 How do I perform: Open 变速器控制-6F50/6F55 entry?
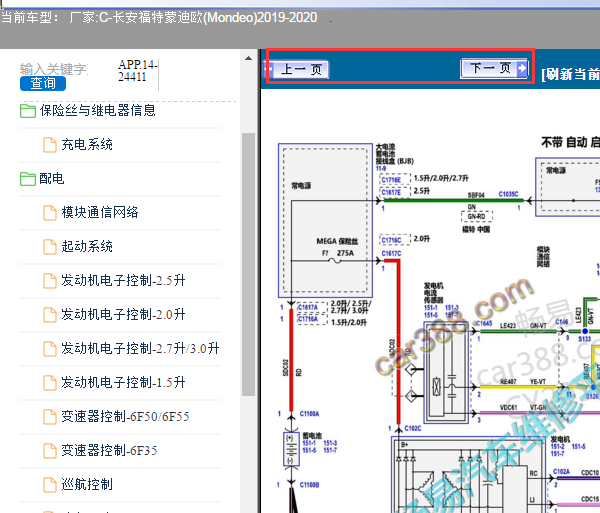pos(126,417)
